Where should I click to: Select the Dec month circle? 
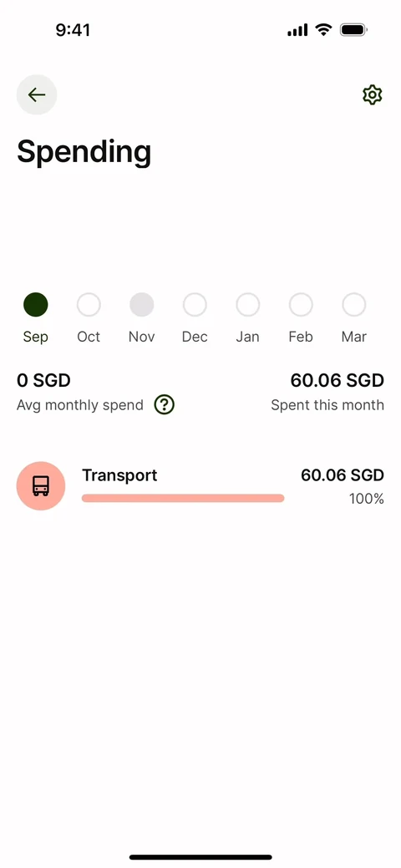[x=195, y=305]
